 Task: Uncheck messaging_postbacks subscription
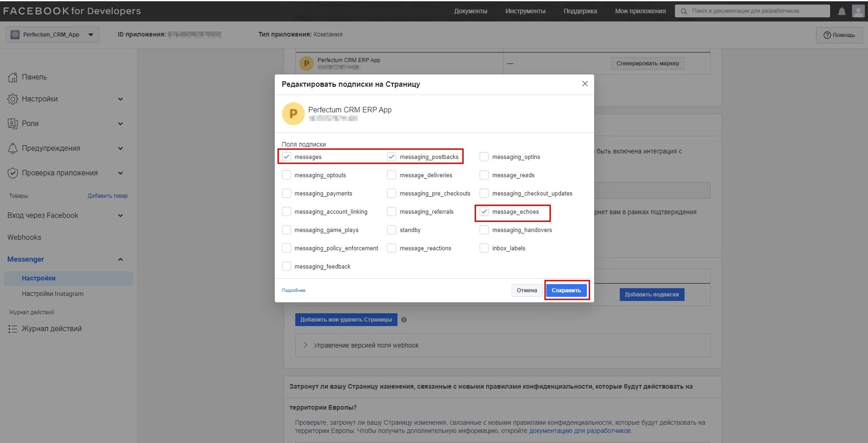coord(392,157)
